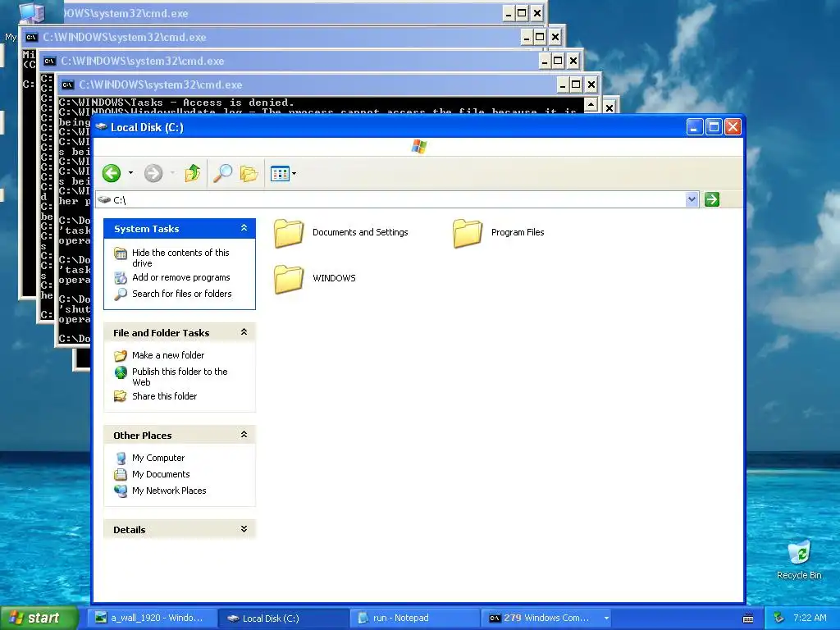Click the keyboard icon next to the tray
The height and width of the screenshot is (630, 840).
pos(748,619)
